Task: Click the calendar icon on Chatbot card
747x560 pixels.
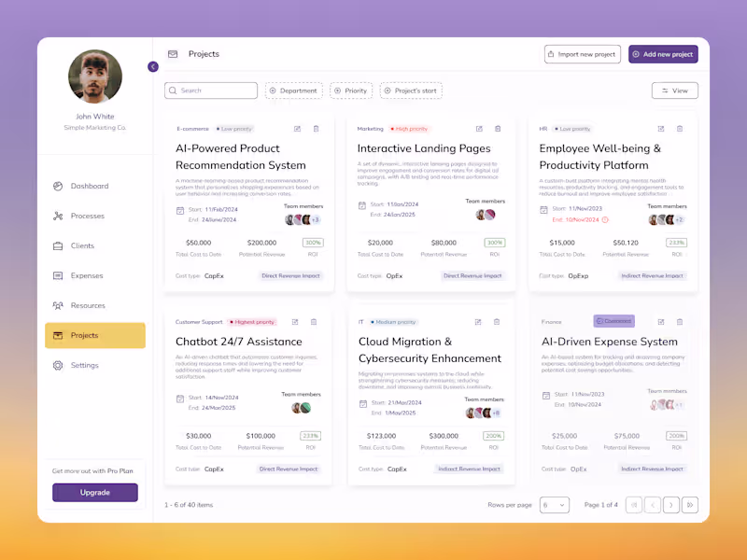Action: coord(180,399)
